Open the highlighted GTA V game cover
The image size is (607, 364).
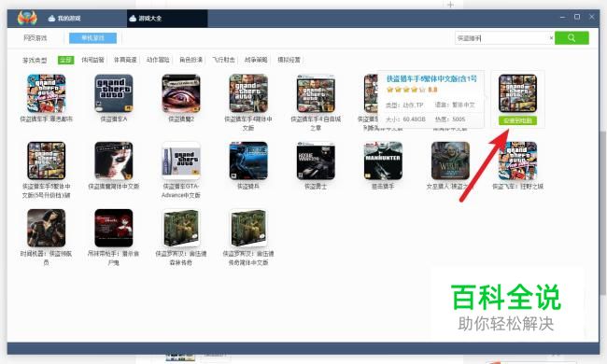[517, 93]
